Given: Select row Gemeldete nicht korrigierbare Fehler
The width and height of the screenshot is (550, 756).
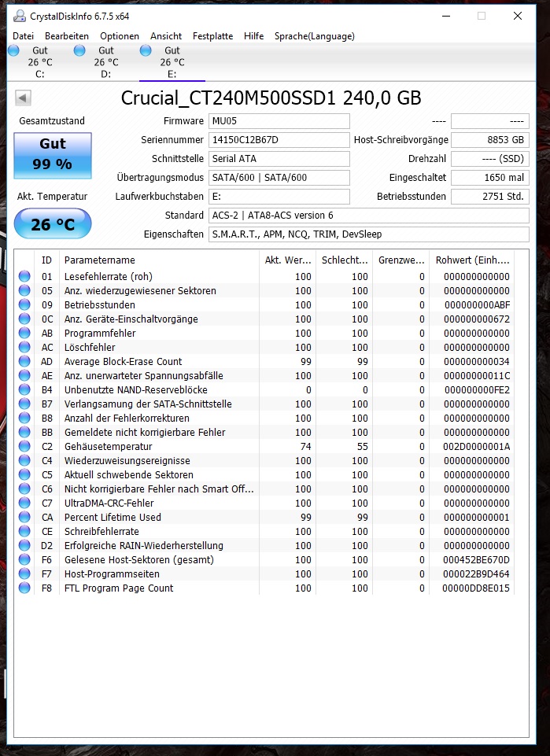Looking at the screenshot, I should pos(264,433).
